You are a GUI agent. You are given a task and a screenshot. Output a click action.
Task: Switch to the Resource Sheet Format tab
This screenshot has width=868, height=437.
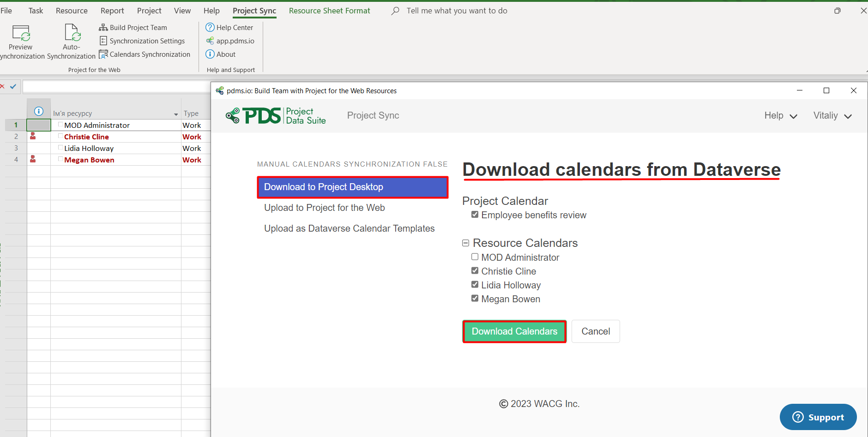click(x=330, y=10)
